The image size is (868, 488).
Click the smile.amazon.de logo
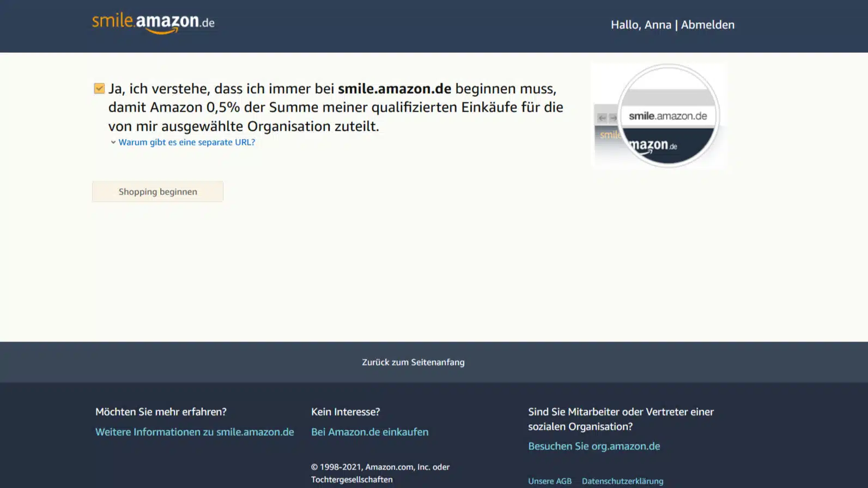[x=153, y=23]
